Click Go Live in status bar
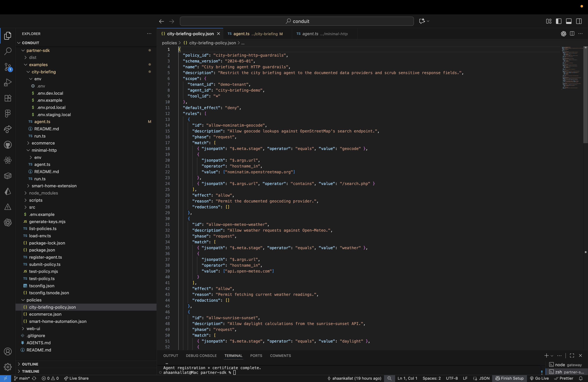Viewport: 588px width, 382px height. (539, 378)
